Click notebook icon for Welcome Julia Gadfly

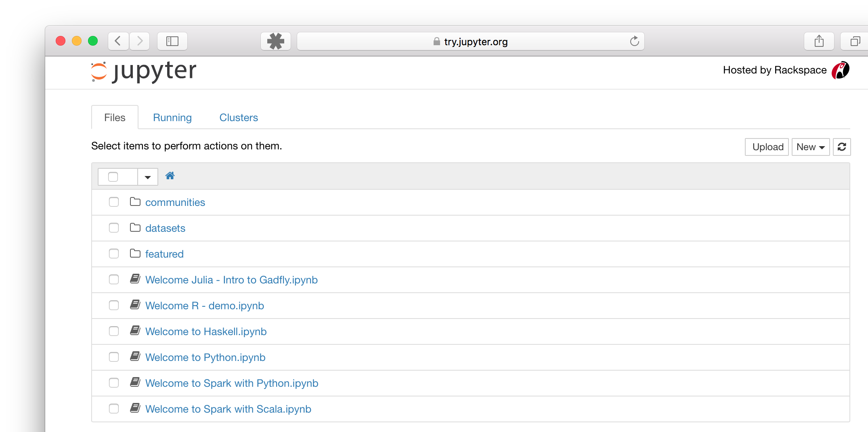point(135,279)
